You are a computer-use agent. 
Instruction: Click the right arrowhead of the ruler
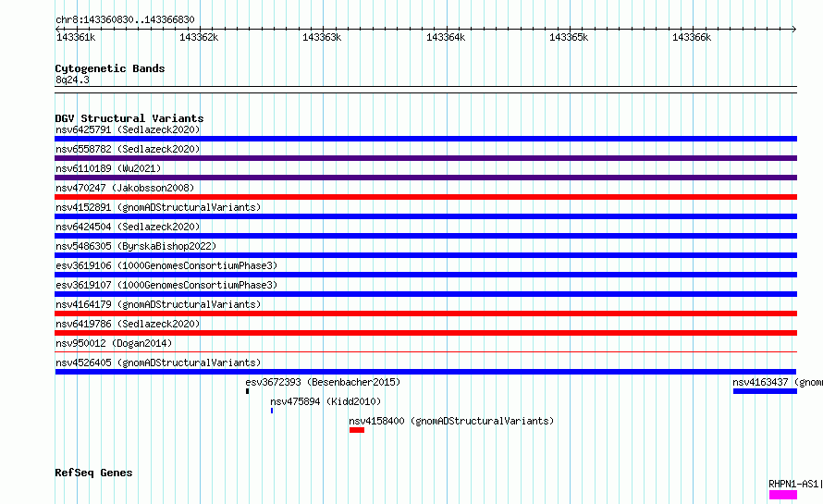(794, 29)
